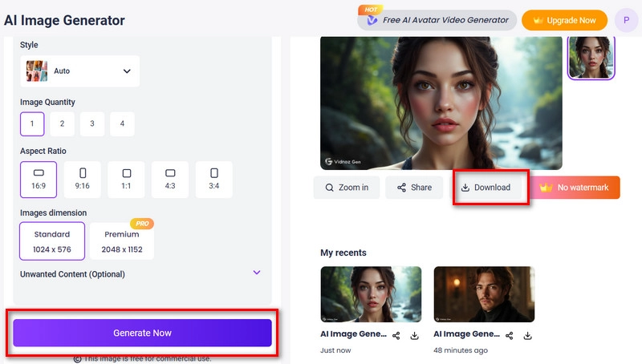This screenshot has height=364, width=642.
Task: Click the 'AI Image Generator' page title
Action: 64,20
